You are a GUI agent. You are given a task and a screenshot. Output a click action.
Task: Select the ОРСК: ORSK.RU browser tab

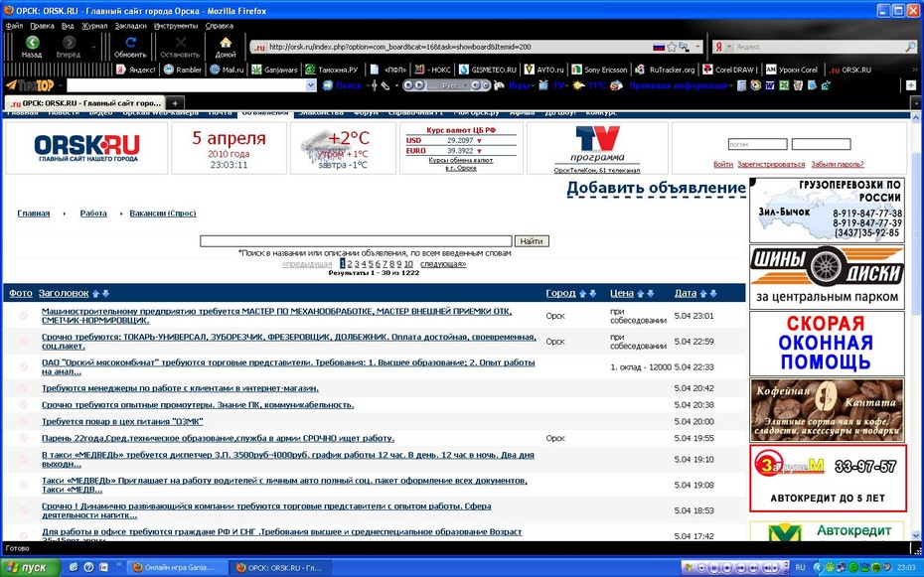pos(86,102)
